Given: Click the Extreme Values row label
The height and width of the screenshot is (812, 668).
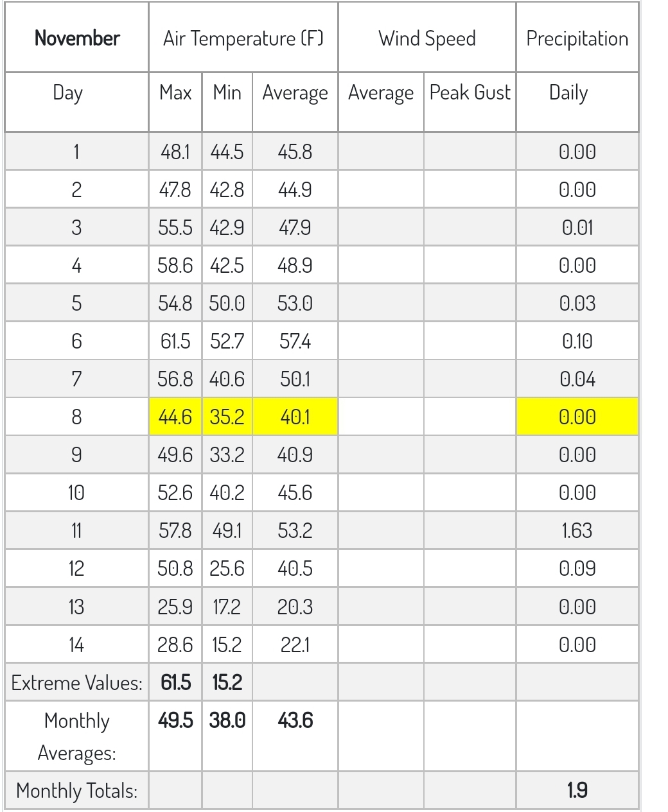Looking at the screenshot, I should coord(76,682).
